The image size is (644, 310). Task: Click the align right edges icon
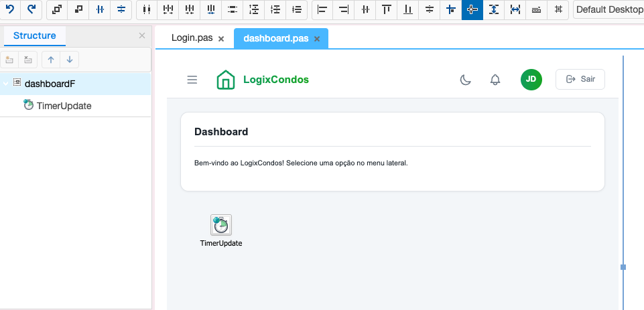[343, 9]
